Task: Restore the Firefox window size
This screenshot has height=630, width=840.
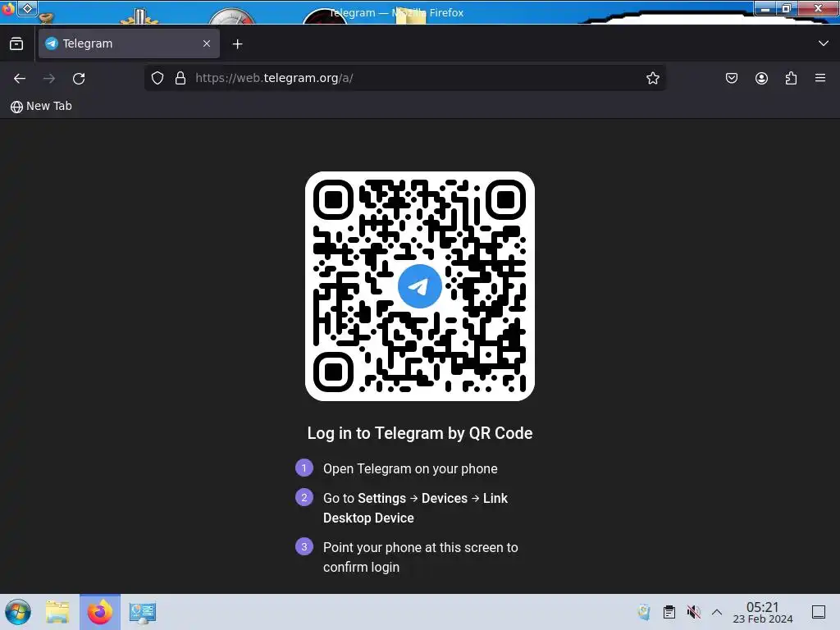Action: click(x=787, y=8)
